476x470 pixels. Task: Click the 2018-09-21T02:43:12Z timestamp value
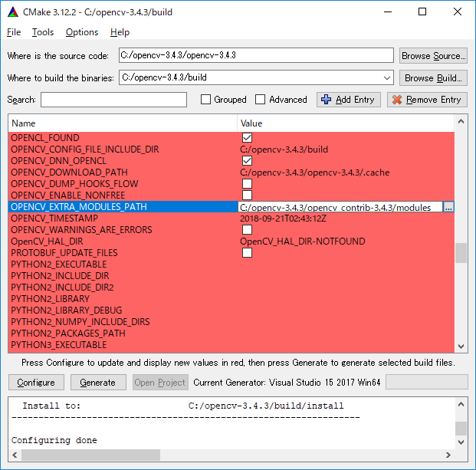click(283, 219)
